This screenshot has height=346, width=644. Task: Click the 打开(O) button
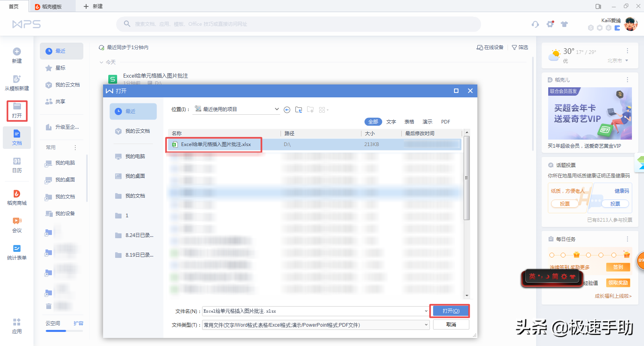point(451,311)
